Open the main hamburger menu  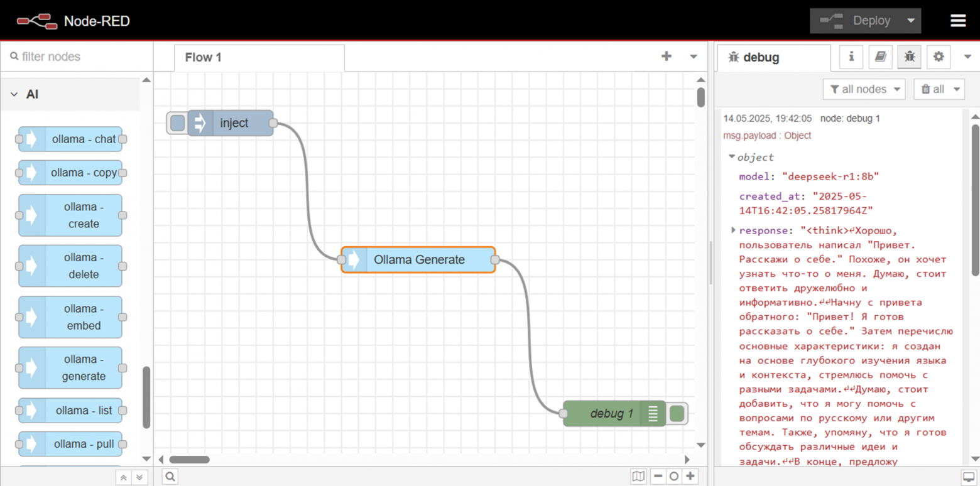coord(957,21)
